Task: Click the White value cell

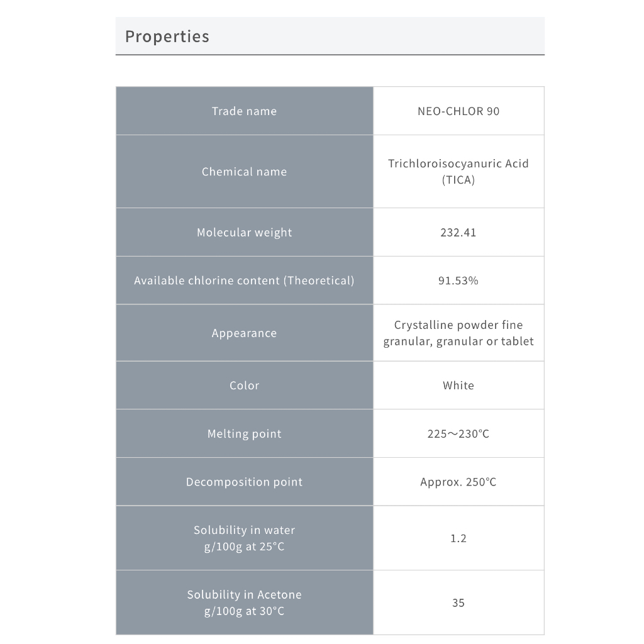Action: point(458,386)
